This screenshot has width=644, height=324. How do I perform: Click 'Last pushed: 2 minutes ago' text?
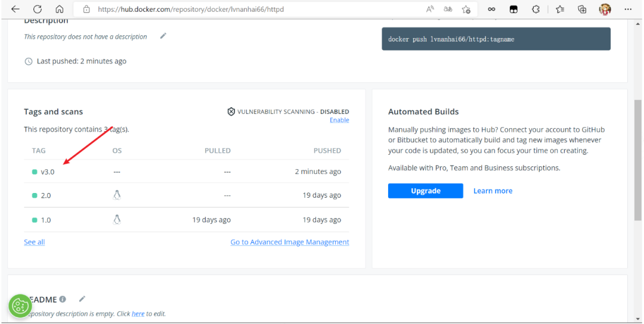[x=82, y=61]
